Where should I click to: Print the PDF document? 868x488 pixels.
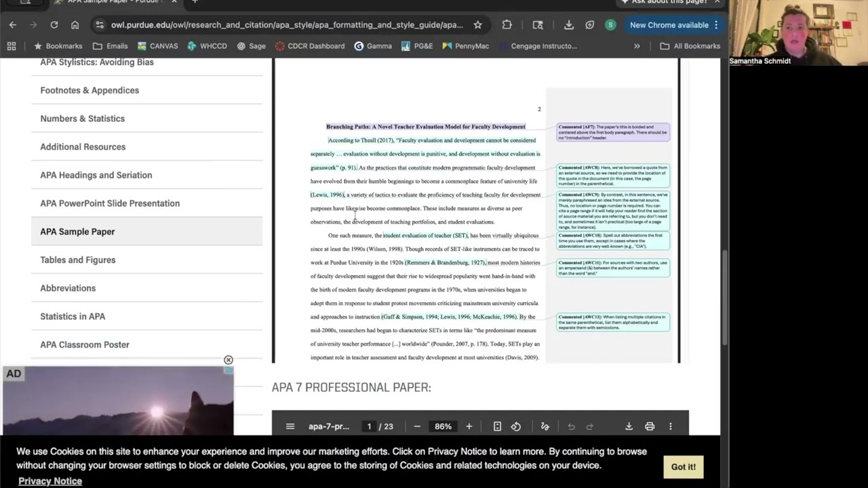click(x=650, y=426)
